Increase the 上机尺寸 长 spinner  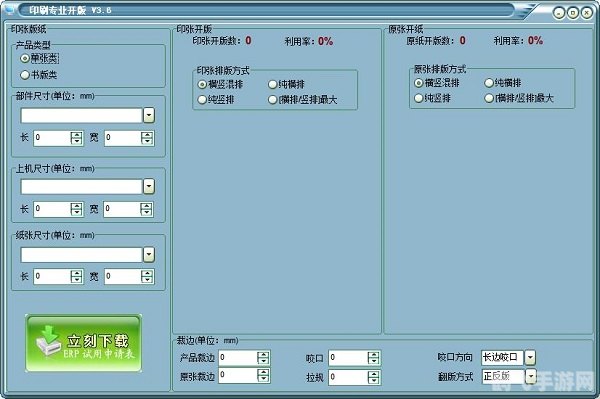(77, 206)
